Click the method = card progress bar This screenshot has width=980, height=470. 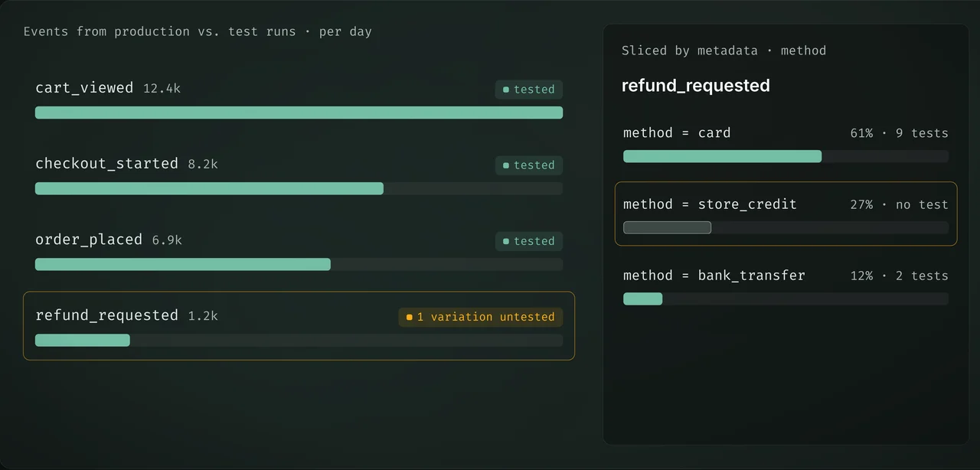(x=786, y=156)
